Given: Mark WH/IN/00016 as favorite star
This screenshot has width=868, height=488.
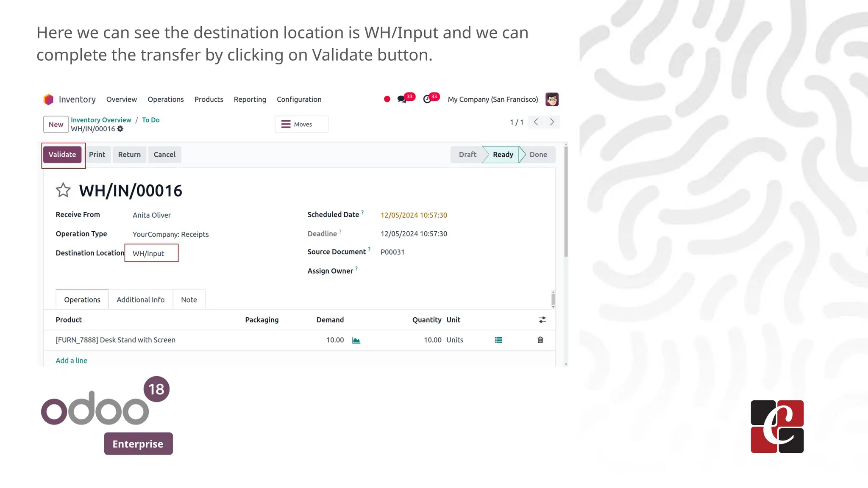Looking at the screenshot, I should (x=63, y=190).
